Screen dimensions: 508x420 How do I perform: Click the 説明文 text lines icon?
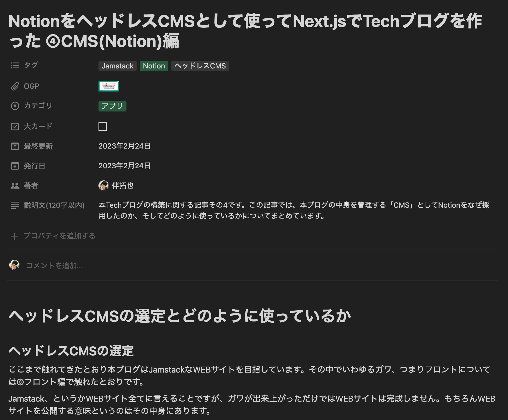point(15,205)
